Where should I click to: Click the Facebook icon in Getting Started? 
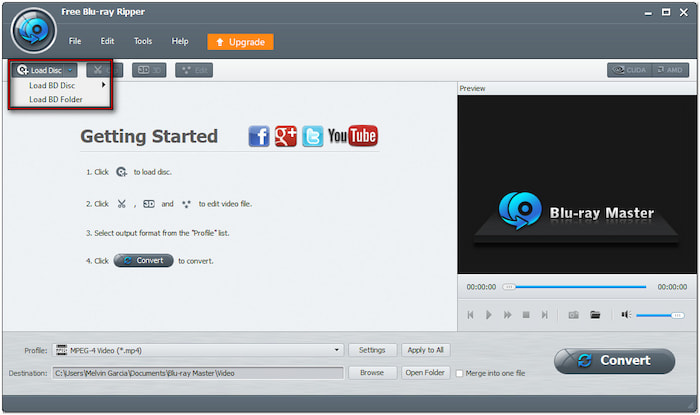(259, 137)
